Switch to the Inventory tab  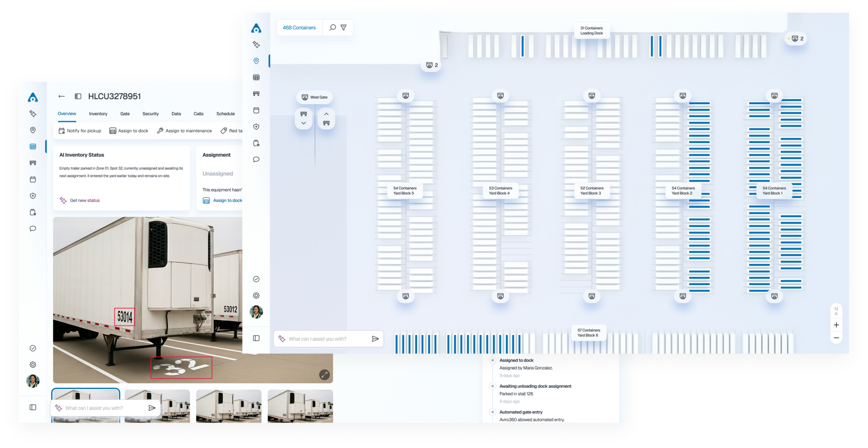98,114
